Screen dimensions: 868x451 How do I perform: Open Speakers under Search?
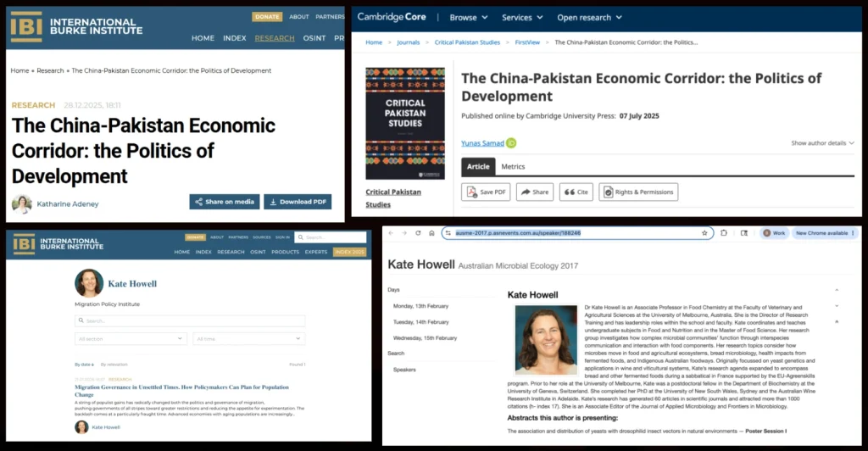[404, 370]
